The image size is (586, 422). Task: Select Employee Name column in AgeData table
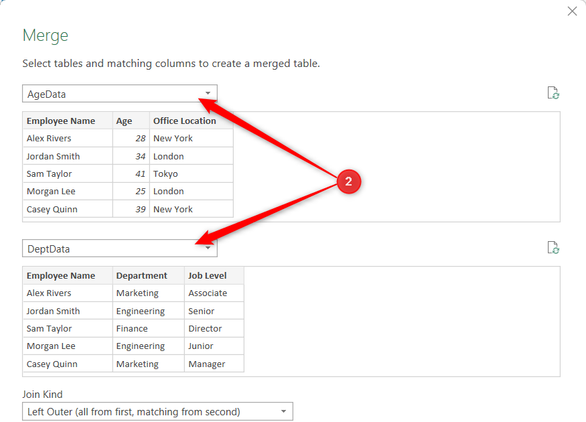(67, 121)
